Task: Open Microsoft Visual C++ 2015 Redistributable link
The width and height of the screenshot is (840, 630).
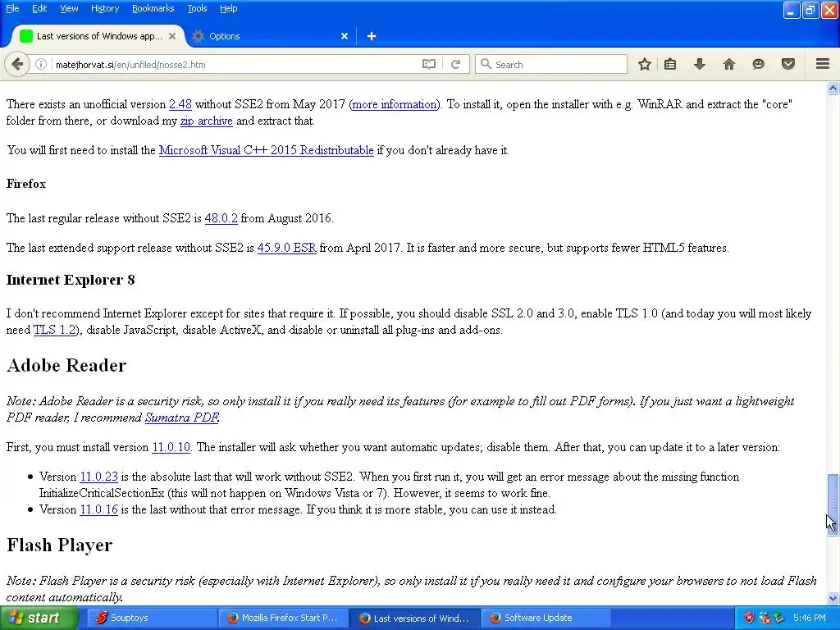Action: 267,150
